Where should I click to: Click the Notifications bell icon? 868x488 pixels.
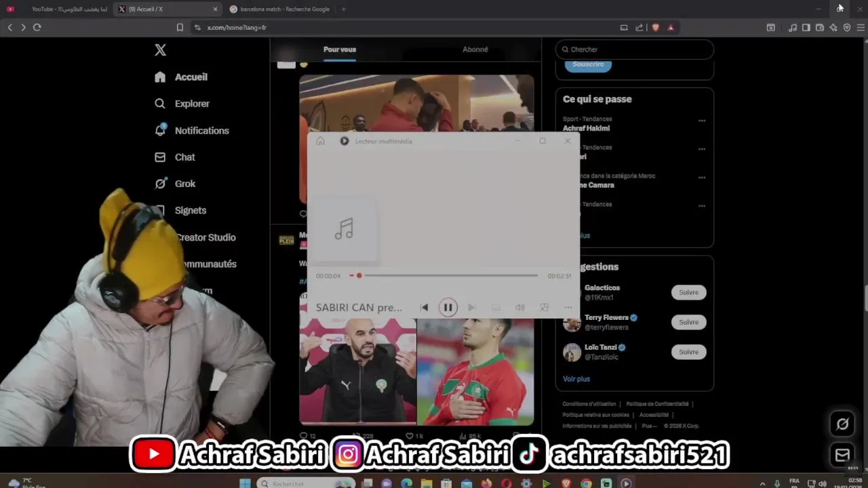[x=160, y=130]
